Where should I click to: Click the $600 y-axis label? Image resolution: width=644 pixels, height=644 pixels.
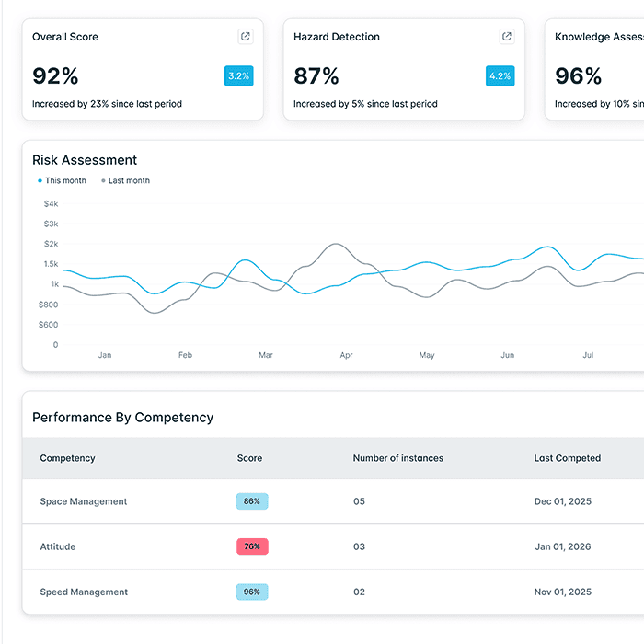tap(49, 325)
